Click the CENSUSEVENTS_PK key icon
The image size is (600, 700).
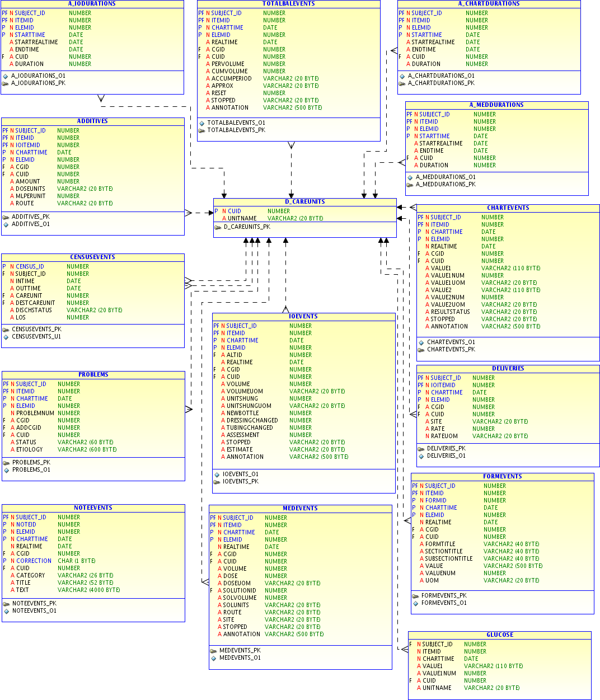point(6,330)
